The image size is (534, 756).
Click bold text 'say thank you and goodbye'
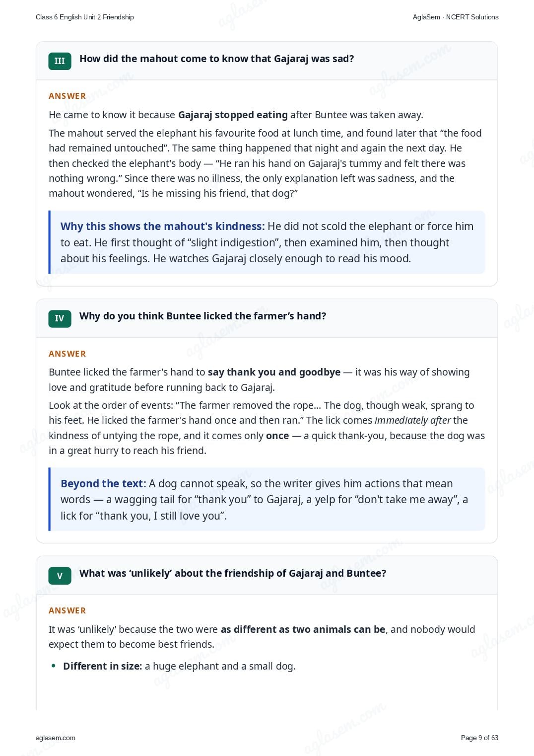274,372
